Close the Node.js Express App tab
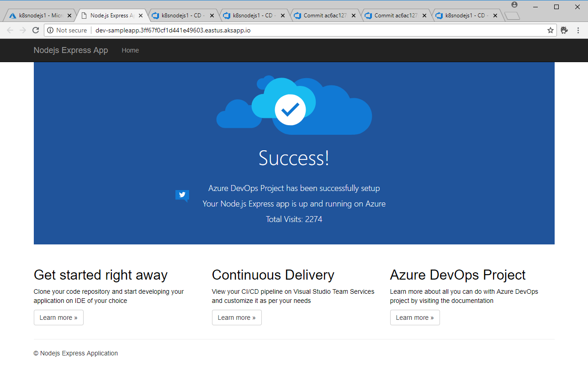 (141, 16)
